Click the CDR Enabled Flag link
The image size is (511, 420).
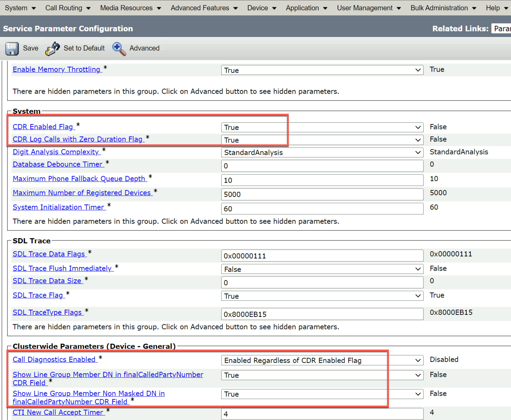[44, 127]
